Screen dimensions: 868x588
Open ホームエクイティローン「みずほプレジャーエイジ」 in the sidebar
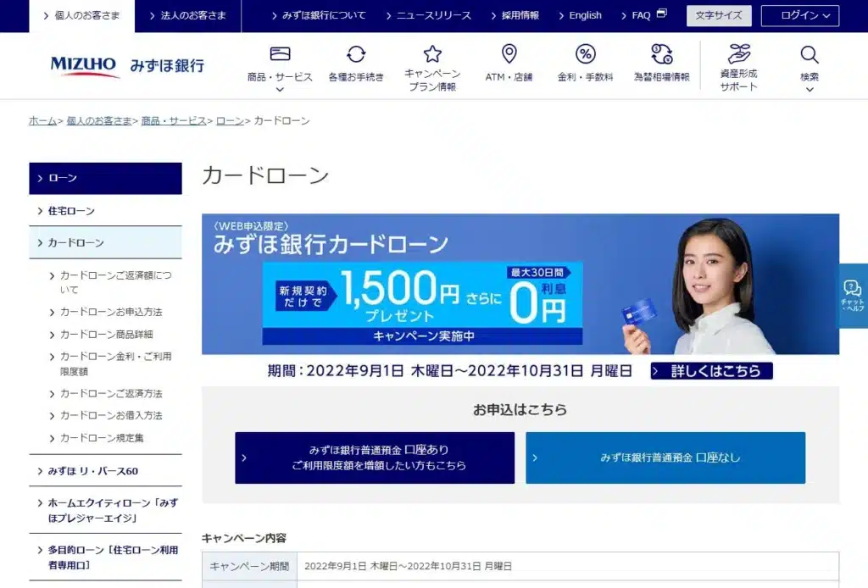click(x=105, y=510)
